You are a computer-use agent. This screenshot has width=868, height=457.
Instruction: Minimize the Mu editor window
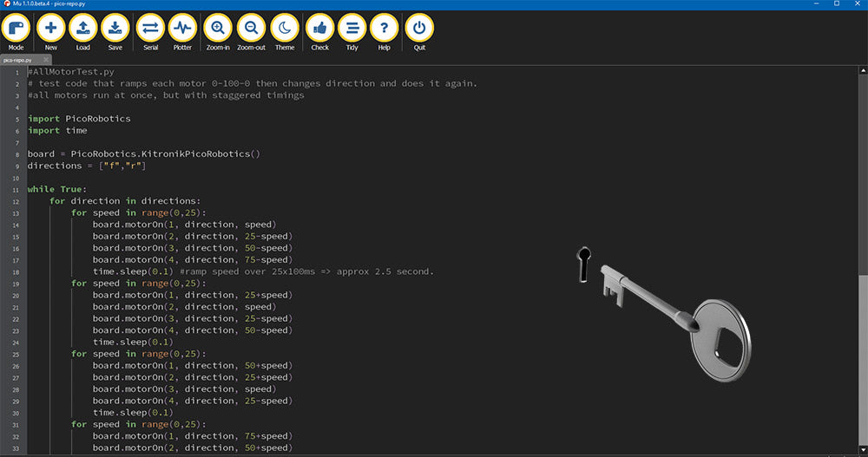click(812, 4)
